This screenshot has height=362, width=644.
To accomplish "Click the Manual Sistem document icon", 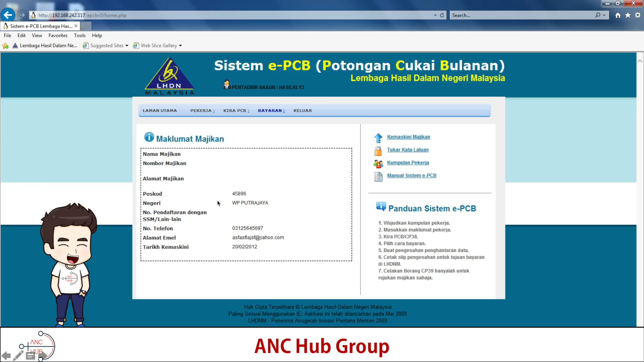I will pos(378,176).
